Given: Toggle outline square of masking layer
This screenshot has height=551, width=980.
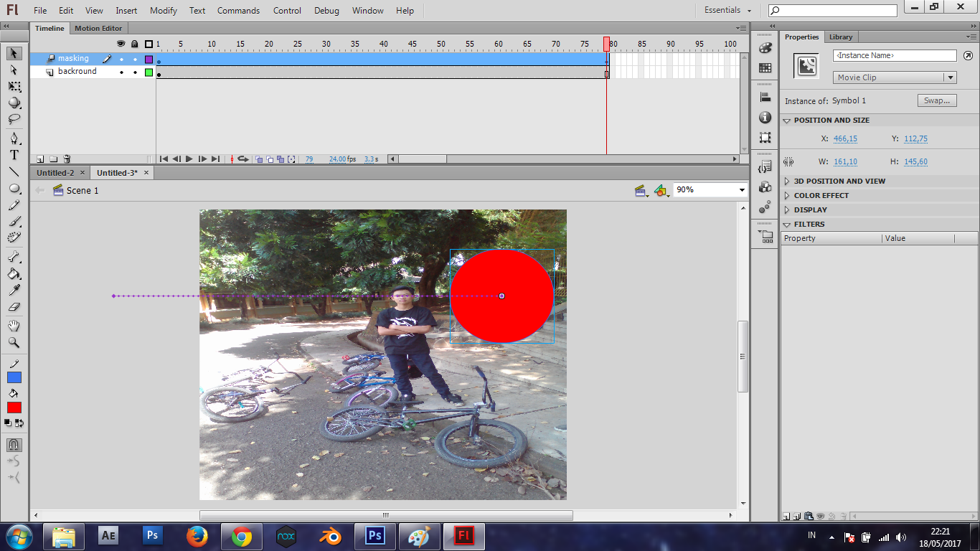Looking at the screenshot, I should [149, 60].
